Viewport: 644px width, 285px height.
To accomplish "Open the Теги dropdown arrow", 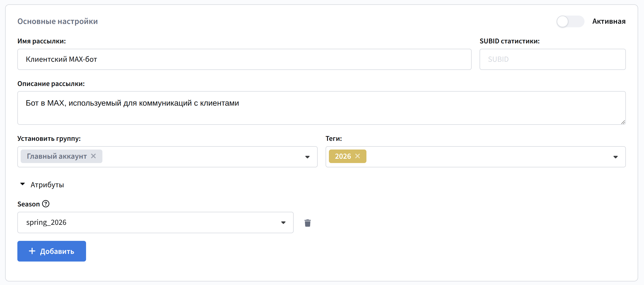I will coord(615,157).
